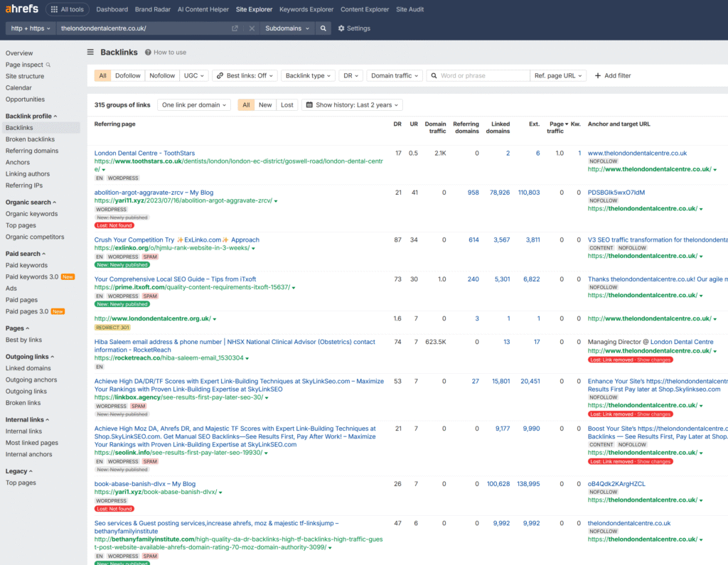Viewport: 728px width, 565px height.
Task: Open Paid keywords 3.0 in sidebar
Action: [32, 276]
